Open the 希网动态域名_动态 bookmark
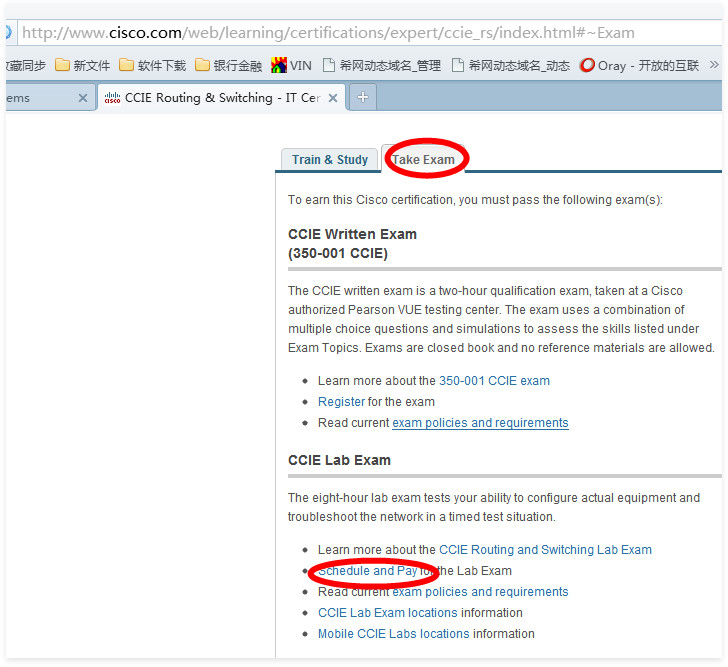The width and height of the screenshot is (728, 667). point(511,65)
